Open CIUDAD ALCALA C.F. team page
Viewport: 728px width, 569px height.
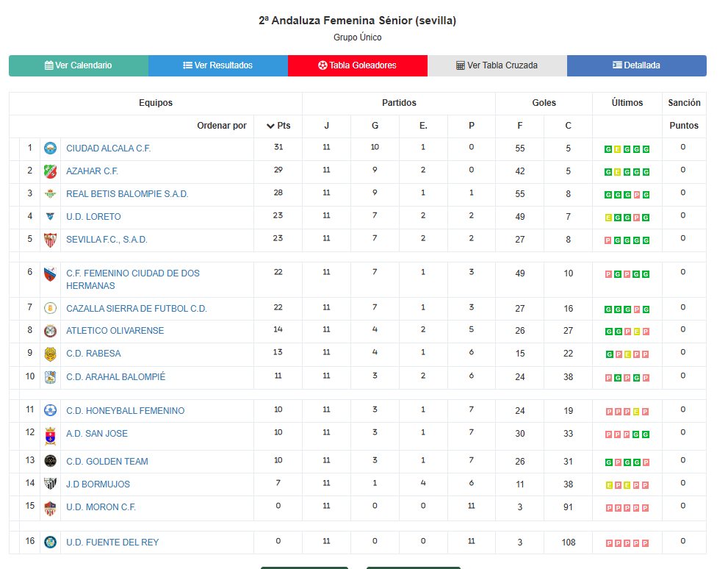click(x=108, y=148)
